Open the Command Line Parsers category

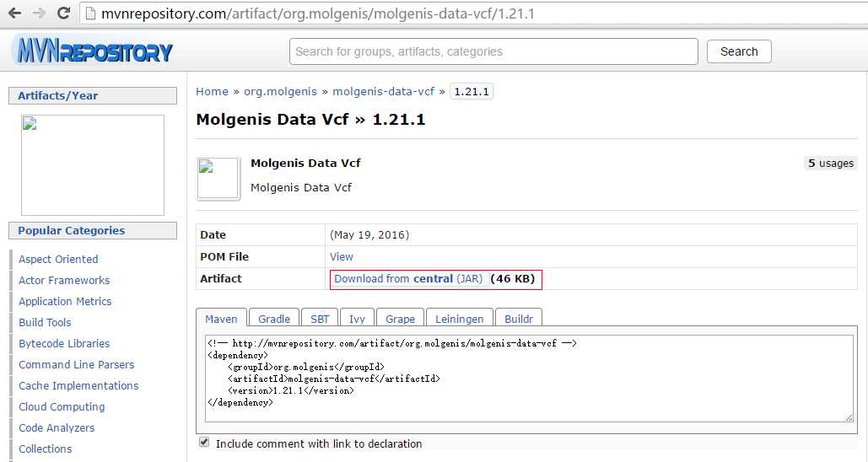(x=77, y=364)
